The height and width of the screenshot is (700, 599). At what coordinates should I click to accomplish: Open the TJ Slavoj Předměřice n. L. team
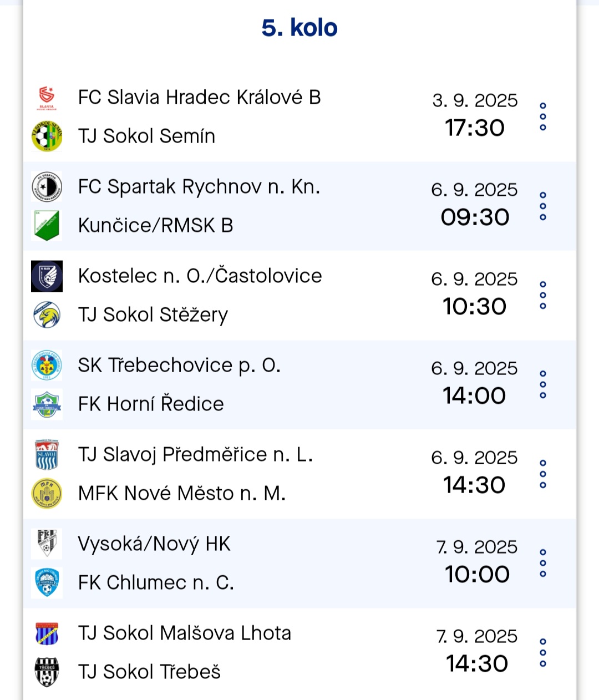tap(195, 455)
